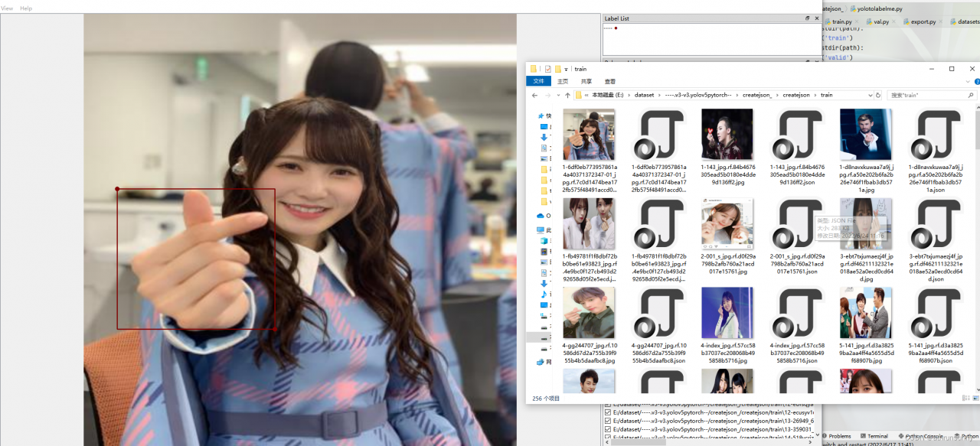Select the 5-141_jpg.rf.d3a3825 jpg thumbnail

tap(865, 313)
